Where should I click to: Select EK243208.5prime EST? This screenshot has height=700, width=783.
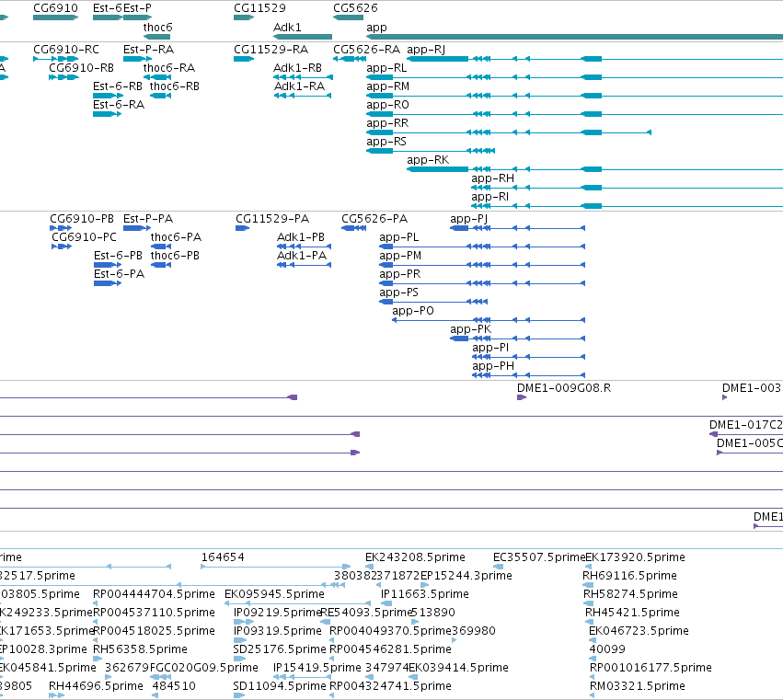tap(370, 567)
